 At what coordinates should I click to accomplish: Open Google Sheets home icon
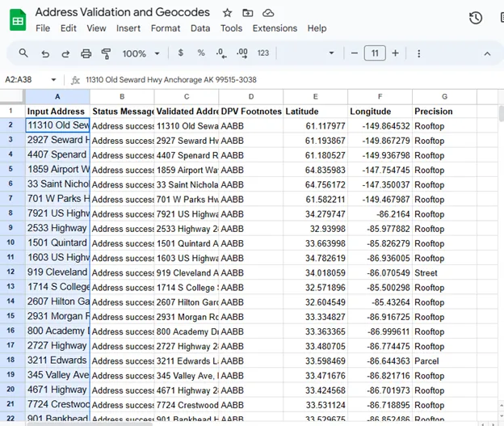[18, 19]
